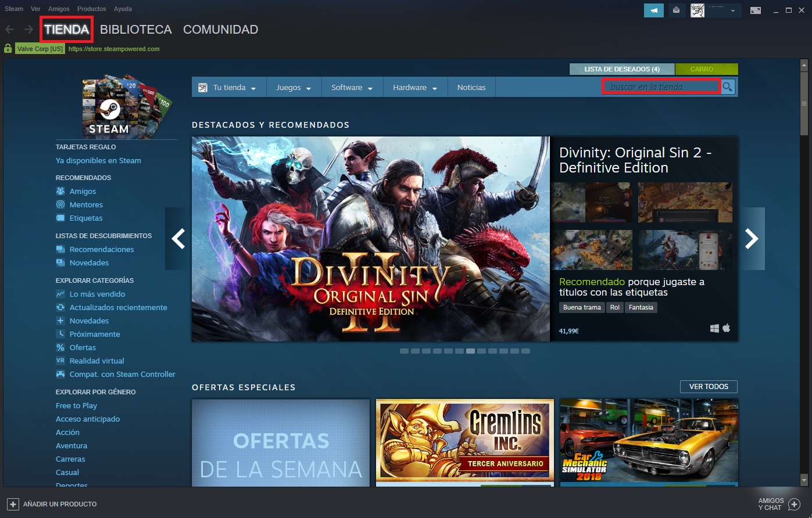Open Ofertas using the percent icon
This screenshot has height=518, width=812.
point(62,347)
